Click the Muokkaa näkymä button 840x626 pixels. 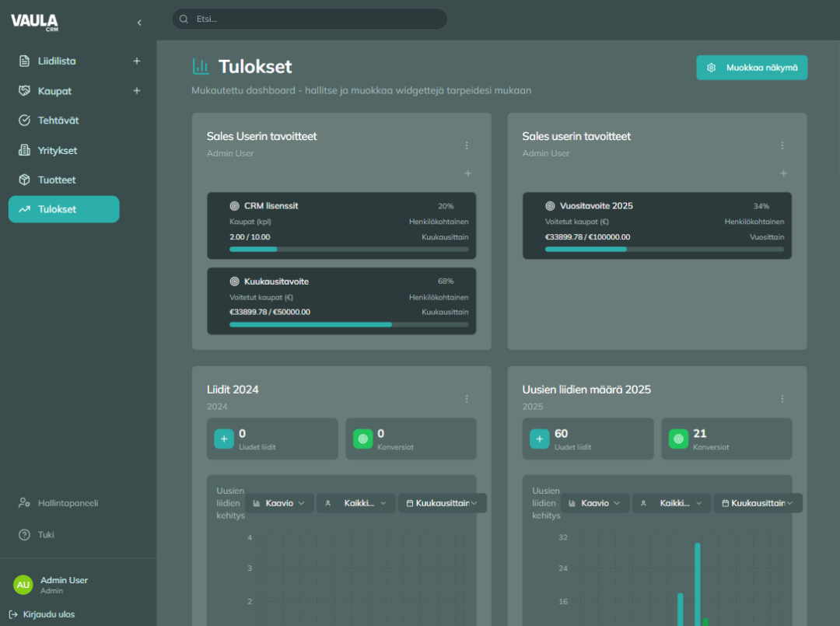[751, 68]
